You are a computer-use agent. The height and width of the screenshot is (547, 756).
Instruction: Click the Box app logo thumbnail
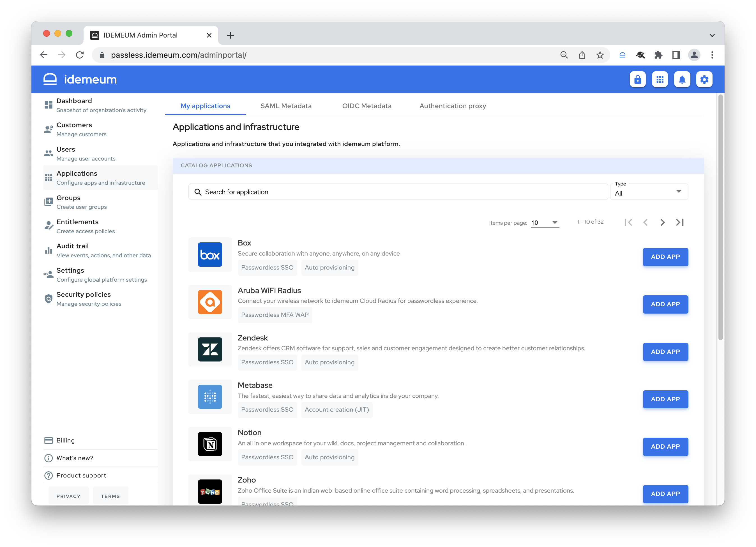point(210,254)
